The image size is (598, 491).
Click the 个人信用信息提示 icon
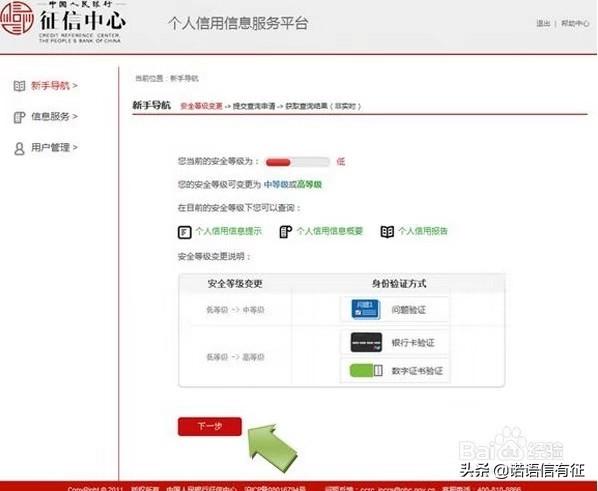point(185,232)
